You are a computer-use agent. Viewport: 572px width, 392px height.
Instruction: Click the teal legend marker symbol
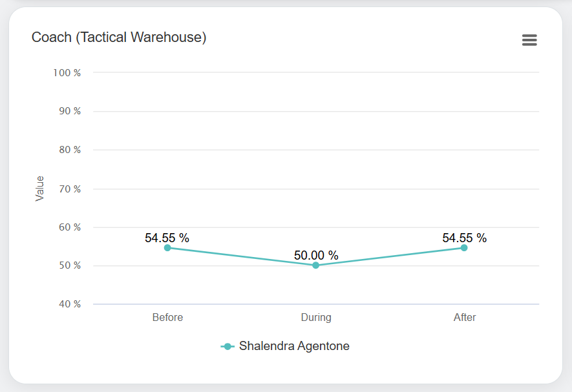228,346
